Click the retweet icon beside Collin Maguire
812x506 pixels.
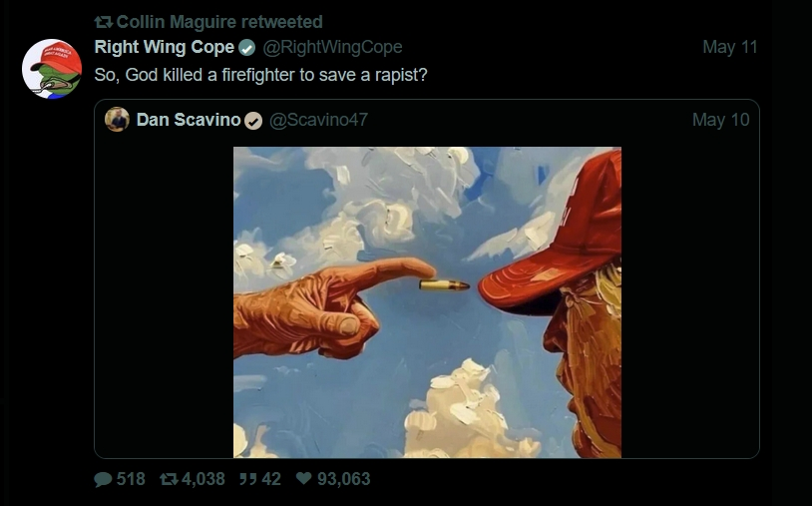coord(103,22)
